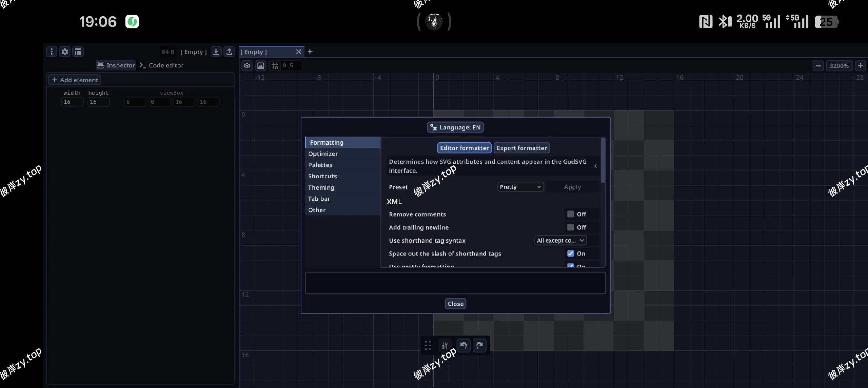
Task: Open Language: EN selector
Action: pyautogui.click(x=455, y=127)
